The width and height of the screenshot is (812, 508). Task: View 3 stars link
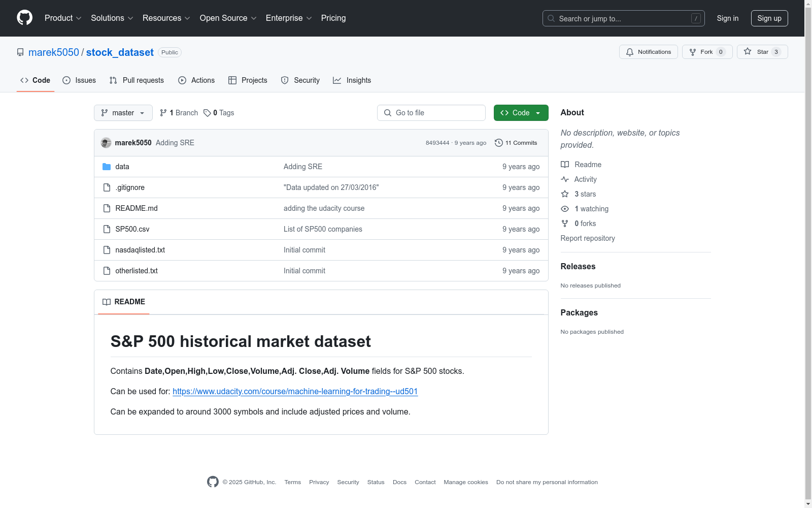tap(579, 194)
